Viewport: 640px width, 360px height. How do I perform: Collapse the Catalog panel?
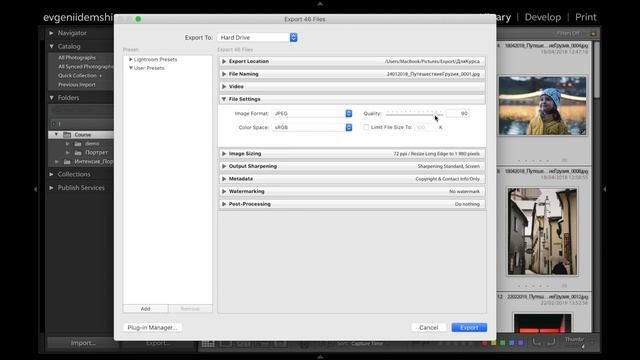51,47
